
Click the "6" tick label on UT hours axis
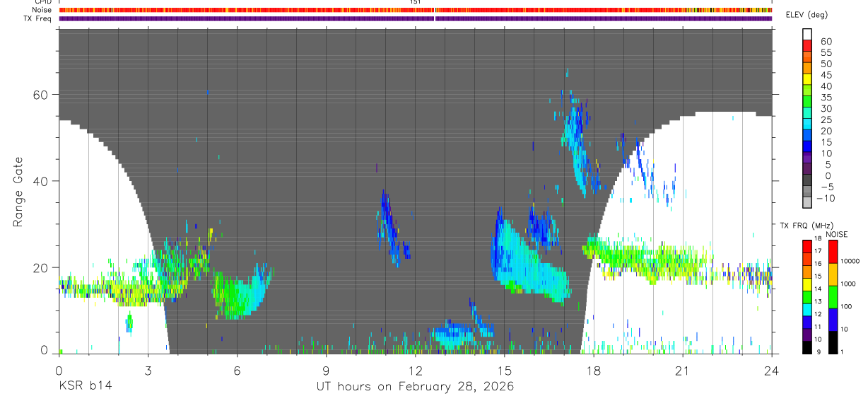[x=237, y=370]
